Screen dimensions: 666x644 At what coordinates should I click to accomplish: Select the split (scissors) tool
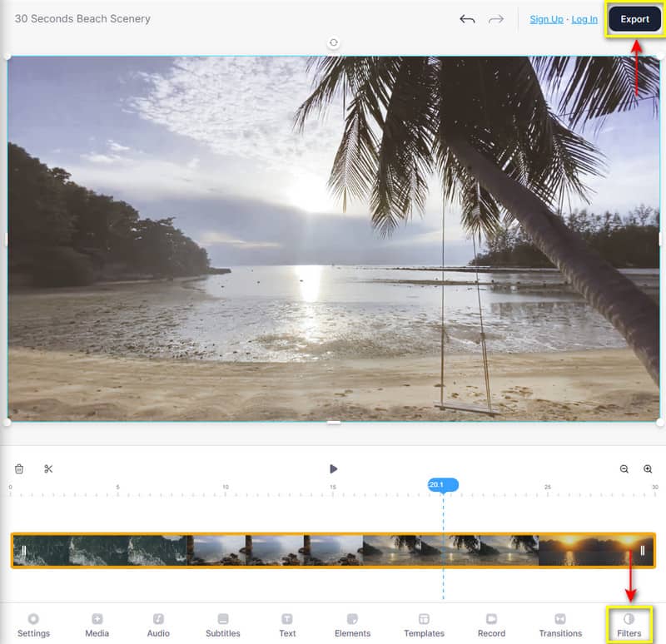point(48,468)
